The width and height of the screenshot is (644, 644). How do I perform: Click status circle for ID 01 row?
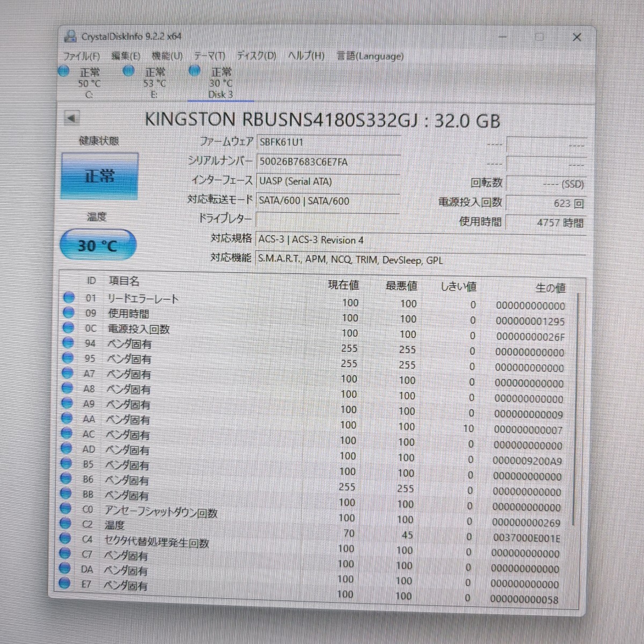(69, 297)
